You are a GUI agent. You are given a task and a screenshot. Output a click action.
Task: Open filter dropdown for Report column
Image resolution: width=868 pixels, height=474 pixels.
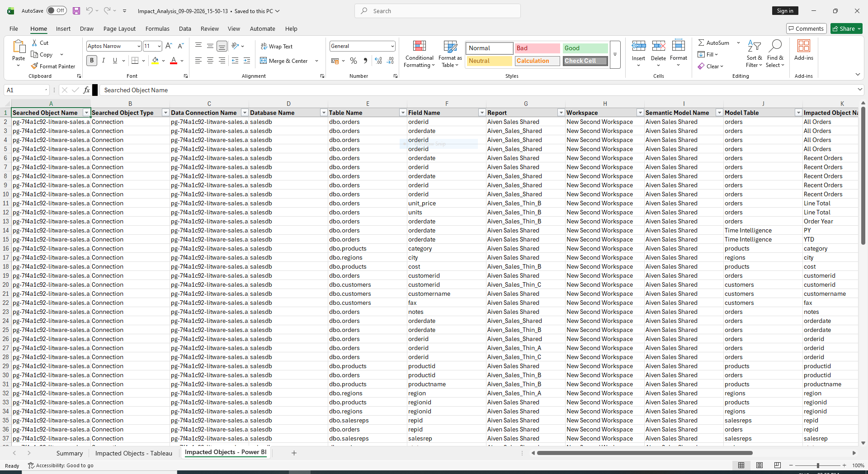point(561,113)
